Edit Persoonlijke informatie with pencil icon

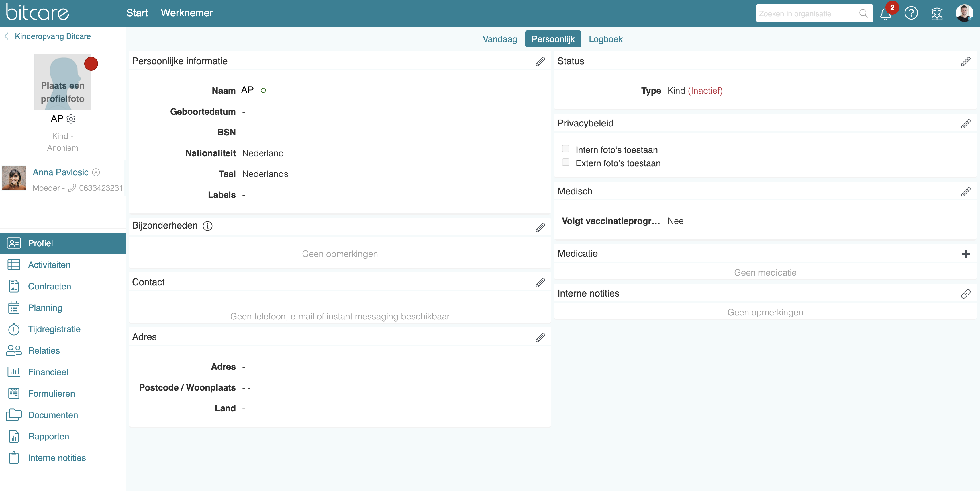pos(540,62)
